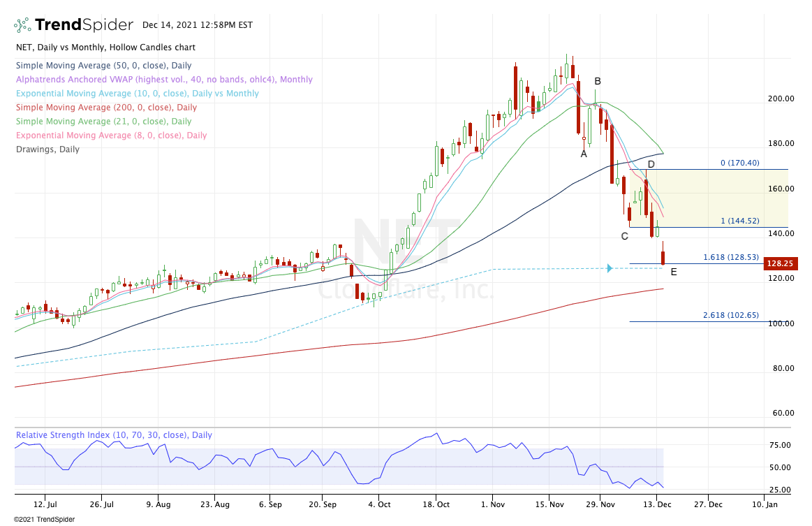Select the 'NET, Daily vs Monthly, Hollow Candles chart' title
812x526 pixels.
pyautogui.click(x=105, y=48)
